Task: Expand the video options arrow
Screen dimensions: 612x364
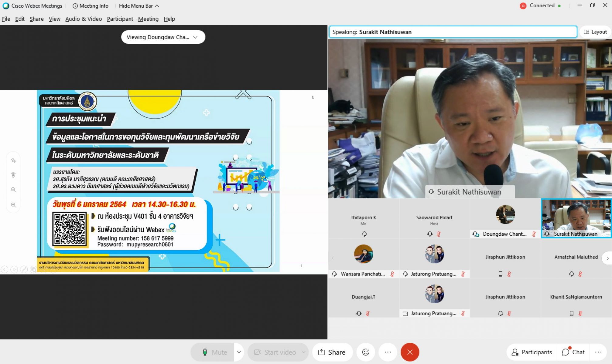Action: click(x=304, y=352)
